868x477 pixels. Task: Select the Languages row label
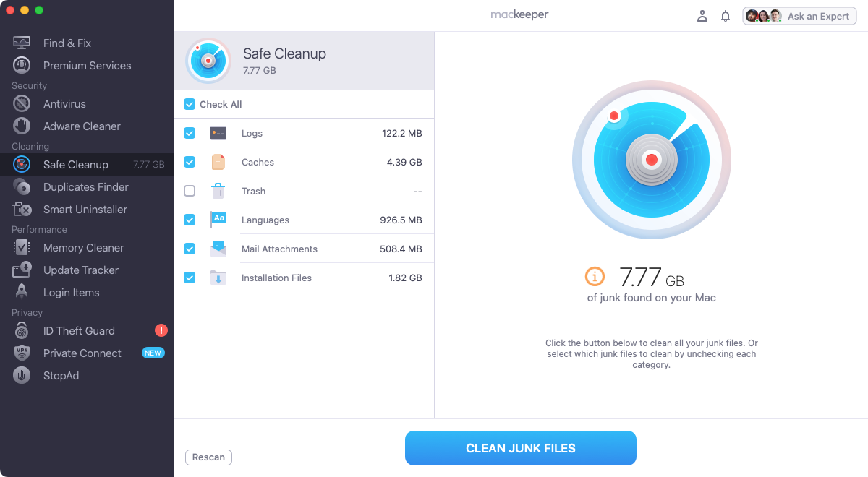click(x=265, y=220)
